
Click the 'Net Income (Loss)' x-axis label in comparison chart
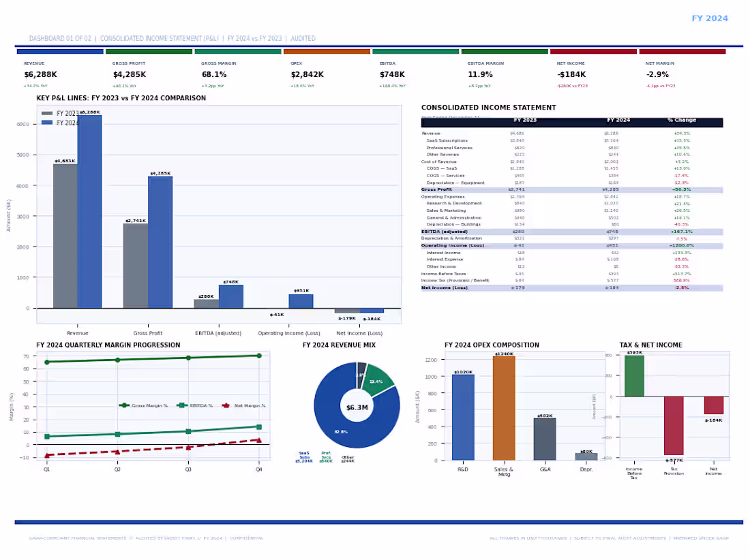pos(359,333)
